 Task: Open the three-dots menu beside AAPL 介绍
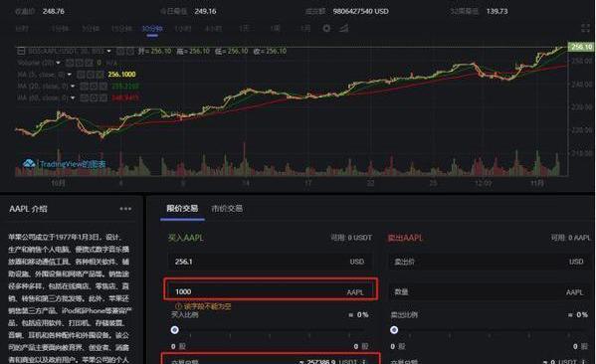(x=125, y=209)
